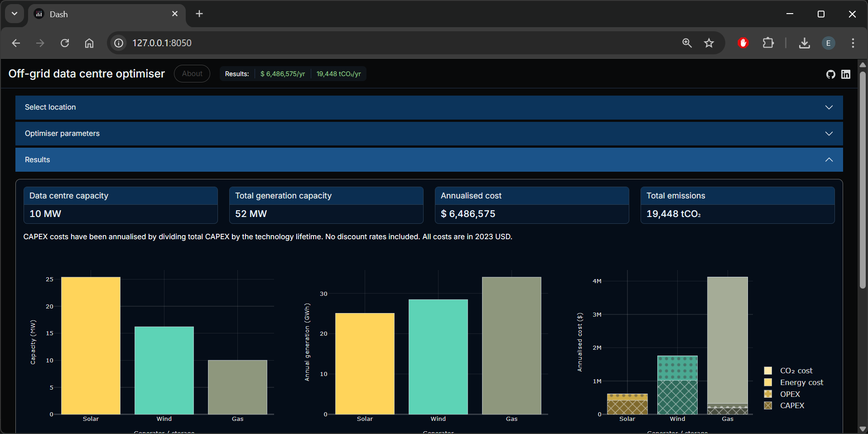Image resolution: width=868 pixels, height=434 pixels.
Task: Click the CAPEX legend color swatch
Action: [768, 405]
